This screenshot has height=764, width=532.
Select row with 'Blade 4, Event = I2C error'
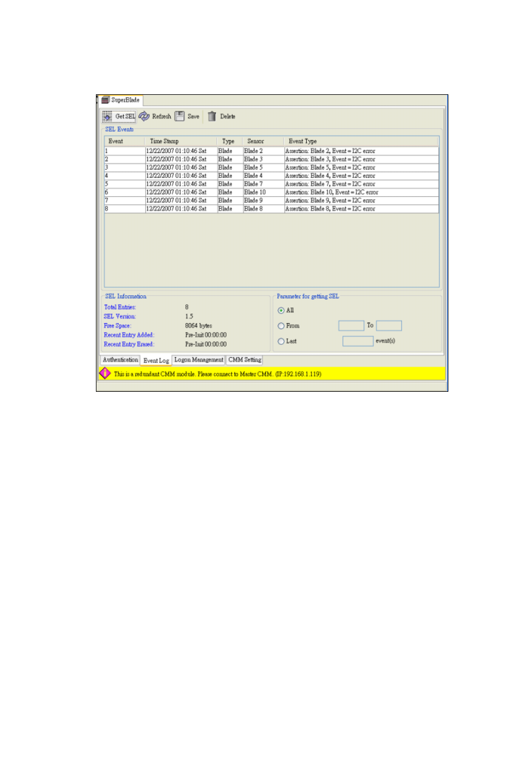[x=272, y=176]
